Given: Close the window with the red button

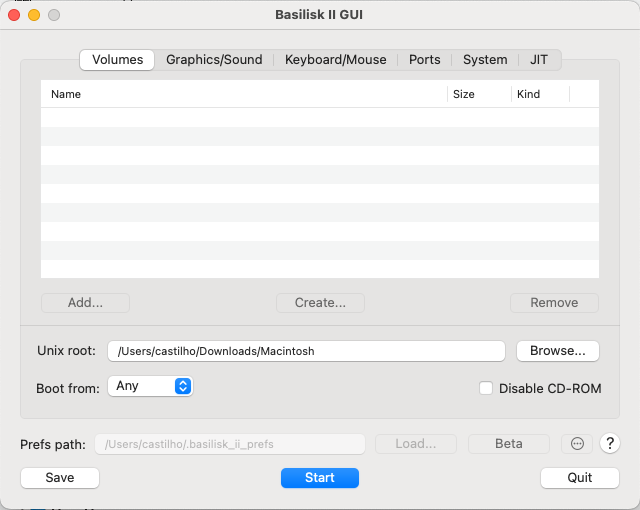Looking at the screenshot, I should point(14,15).
